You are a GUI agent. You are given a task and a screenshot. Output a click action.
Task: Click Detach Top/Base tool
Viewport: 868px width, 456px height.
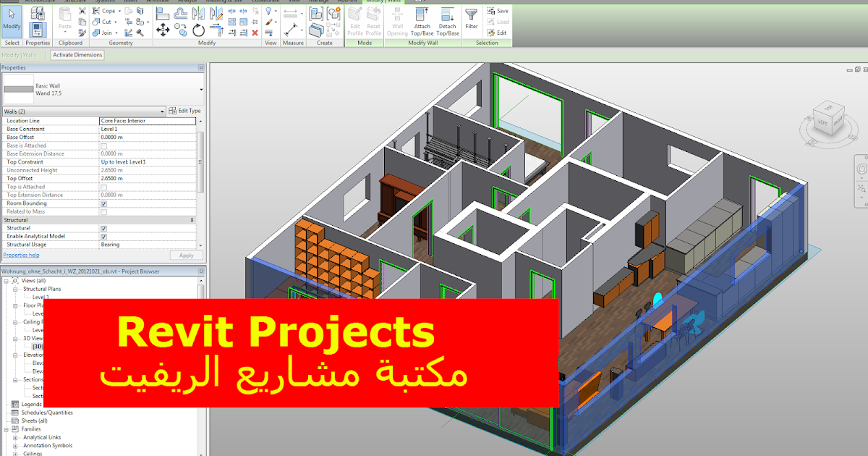[448, 20]
